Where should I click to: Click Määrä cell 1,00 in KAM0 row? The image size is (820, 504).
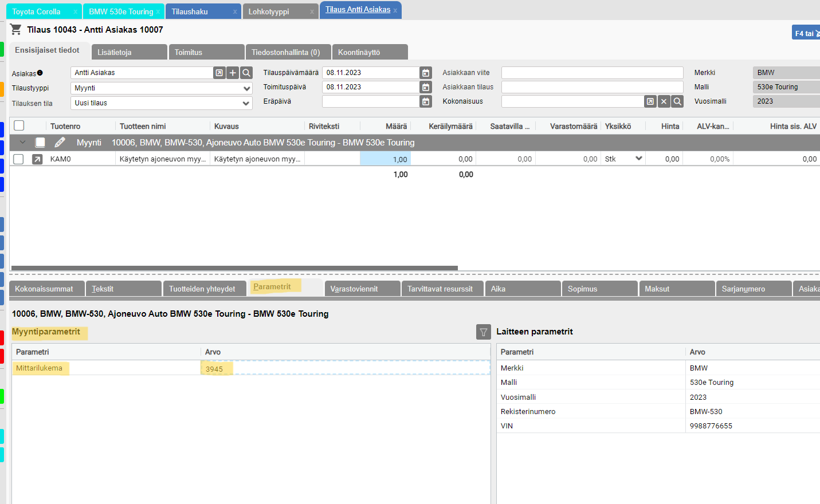coord(385,159)
